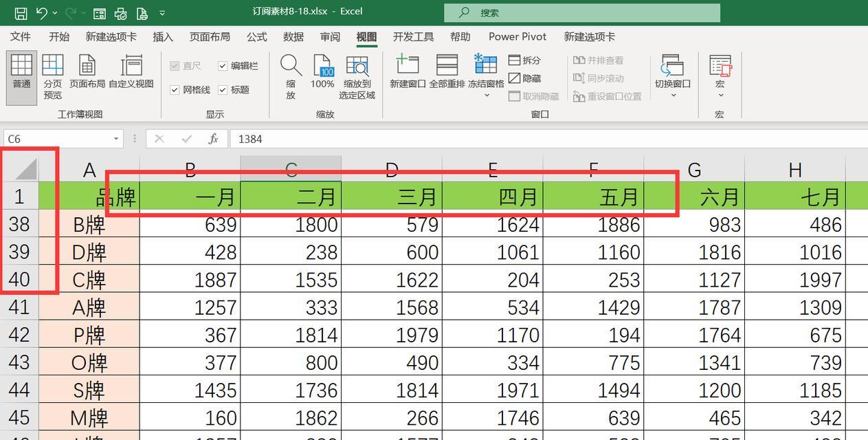Click the 六月 header cell

694,197
